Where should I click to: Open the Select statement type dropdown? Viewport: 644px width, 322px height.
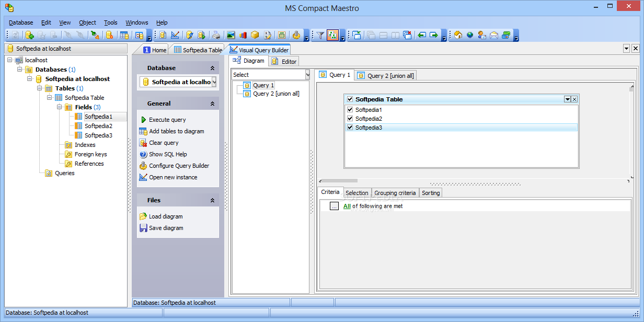(x=307, y=75)
